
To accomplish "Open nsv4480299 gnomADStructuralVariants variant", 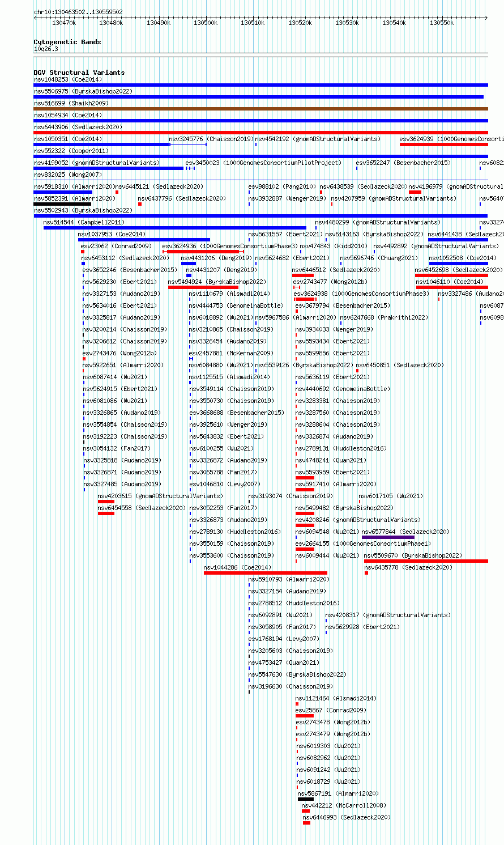I will (x=378, y=223).
